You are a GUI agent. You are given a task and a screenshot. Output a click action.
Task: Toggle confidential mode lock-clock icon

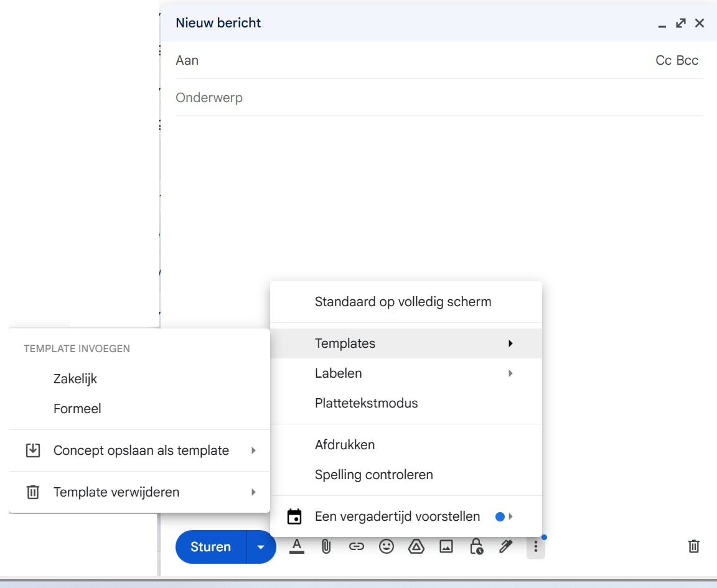(x=476, y=547)
